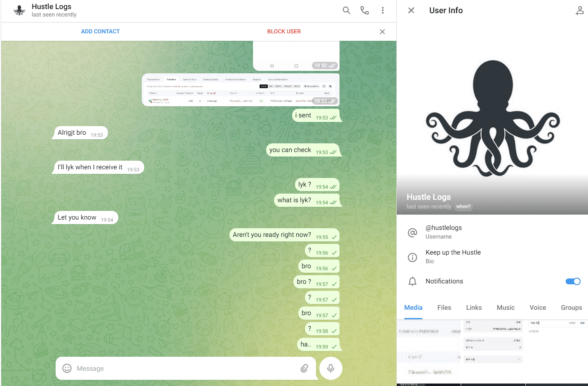Click the 'Let you know' message
Screen dimensions: 588x386
tap(86, 218)
